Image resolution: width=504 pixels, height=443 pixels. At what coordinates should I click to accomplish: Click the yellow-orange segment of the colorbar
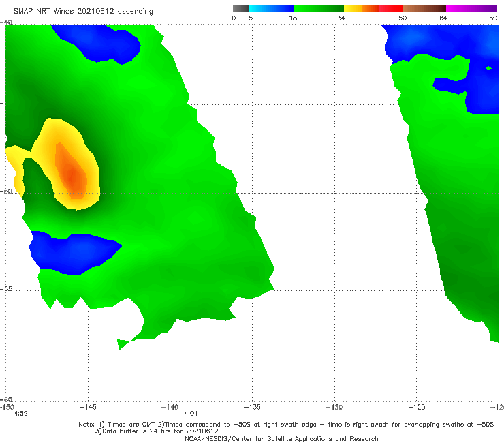tap(362, 8)
